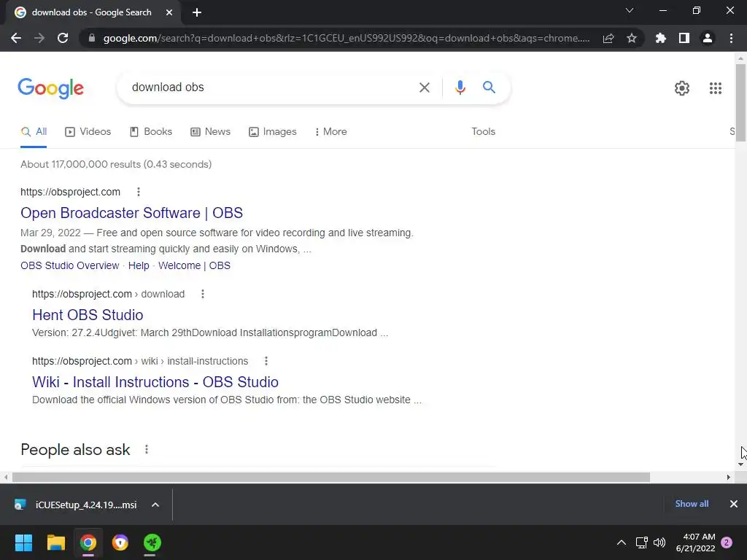Viewport: 747px width, 560px height.
Task: Open the Hent OBS Studio link
Action: point(88,315)
